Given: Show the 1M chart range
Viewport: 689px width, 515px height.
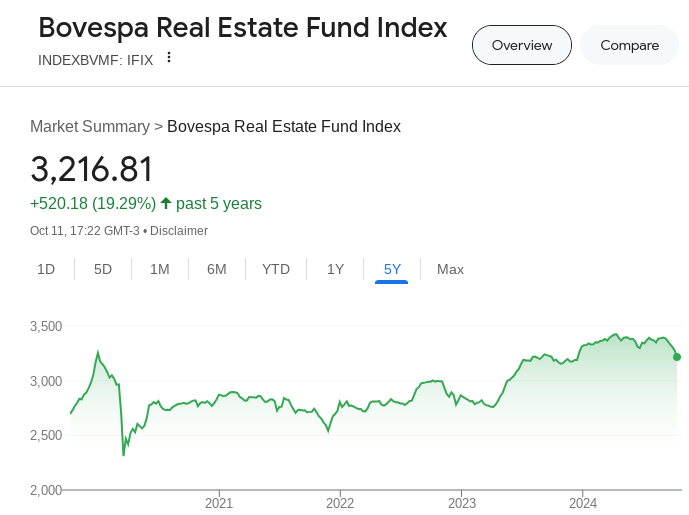Looking at the screenshot, I should coord(160,269).
